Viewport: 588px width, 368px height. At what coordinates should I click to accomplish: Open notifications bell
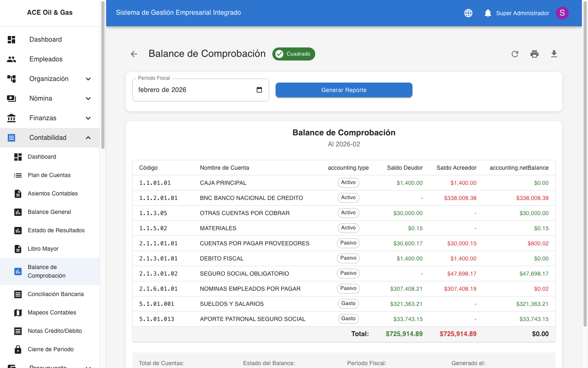click(488, 13)
